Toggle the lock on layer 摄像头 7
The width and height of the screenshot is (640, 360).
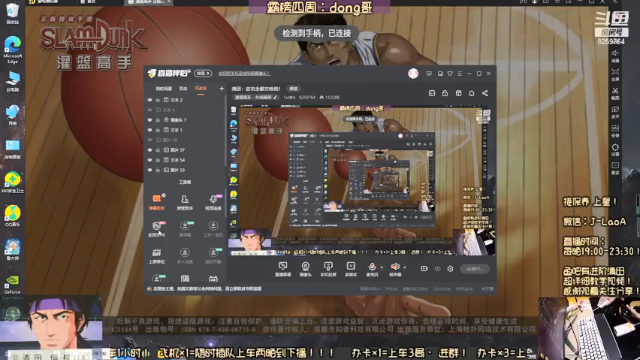[158, 120]
